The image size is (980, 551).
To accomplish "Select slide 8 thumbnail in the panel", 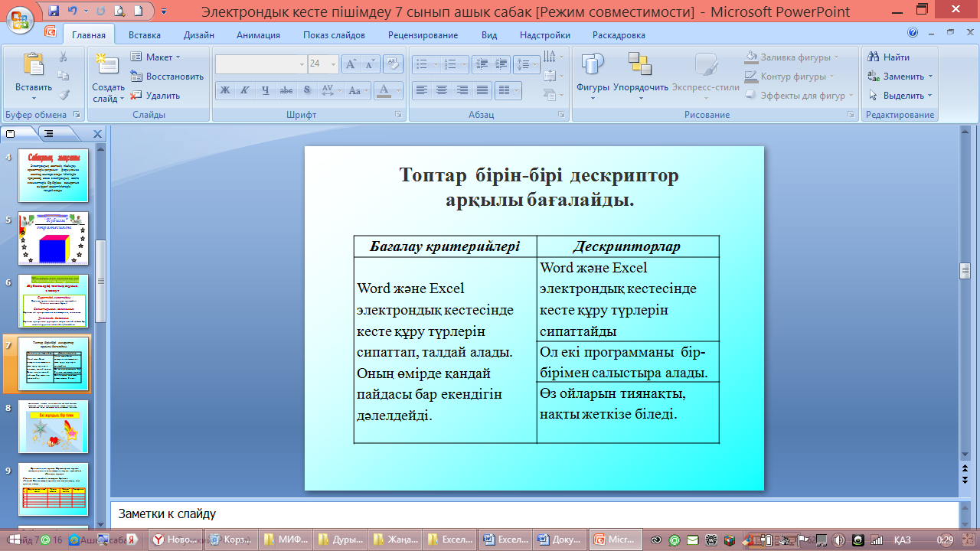I will [54, 426].
